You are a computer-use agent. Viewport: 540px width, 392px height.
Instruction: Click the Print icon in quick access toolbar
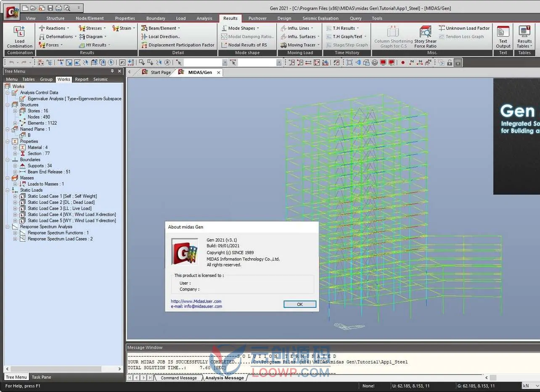click(x=58, y=8)
